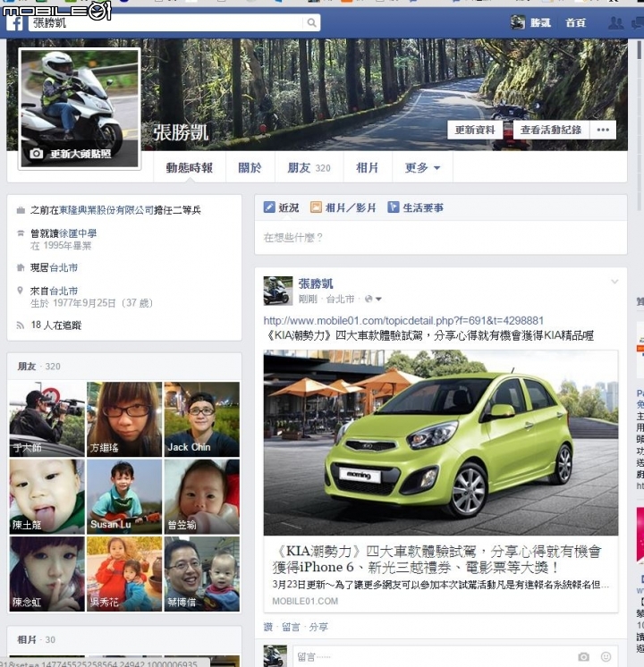Screen dimensions: 644x667
Task: Click the 剛剛 post timestamp
Action: (x=308, y=299)
